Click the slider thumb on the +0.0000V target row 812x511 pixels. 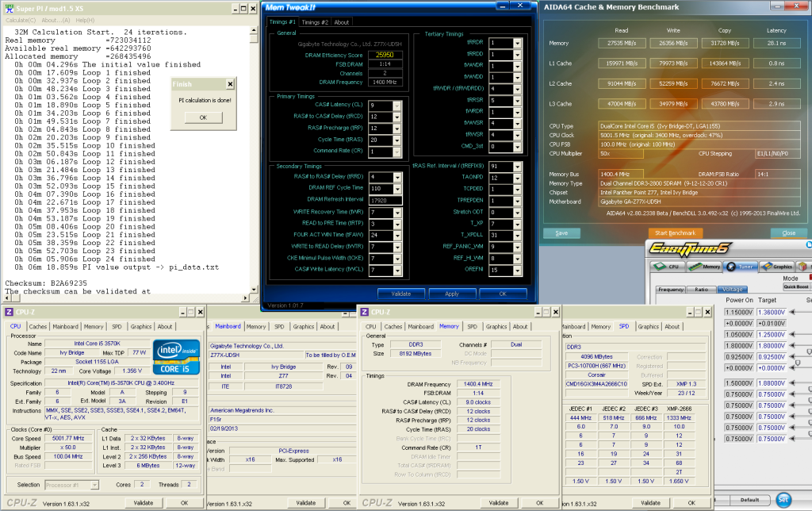(799, 363)
